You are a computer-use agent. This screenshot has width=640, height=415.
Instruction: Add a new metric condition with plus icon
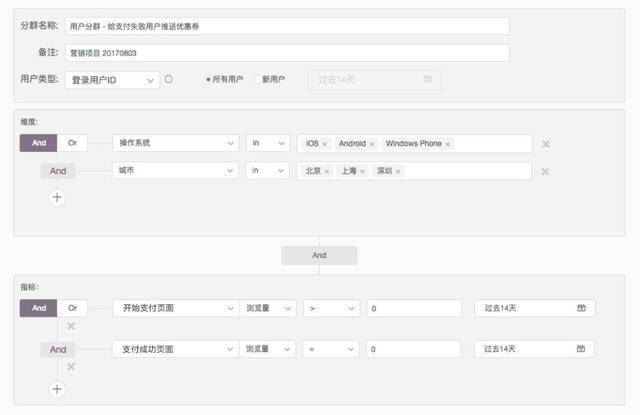tap(57, 389)
